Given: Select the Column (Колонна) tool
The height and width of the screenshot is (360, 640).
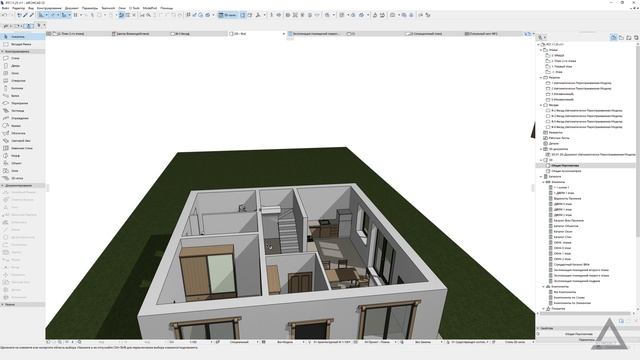Looking at the screenshot, I should (x=16, y=88).
